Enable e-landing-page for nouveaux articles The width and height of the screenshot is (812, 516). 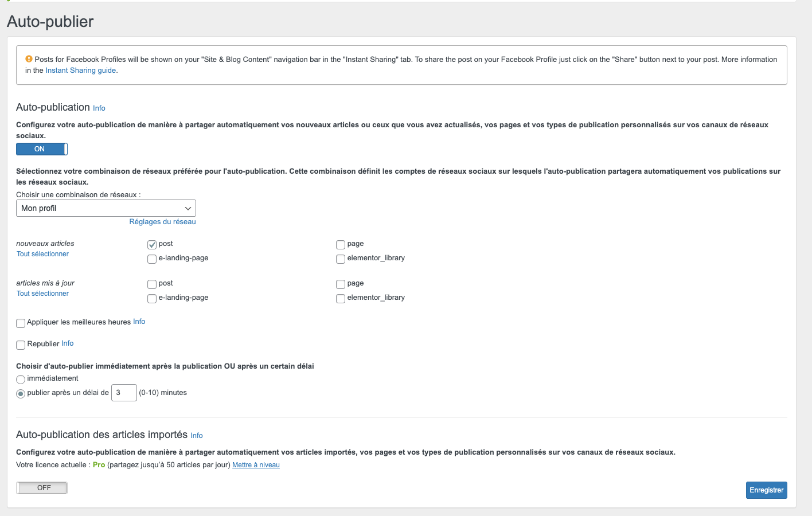tap(152, 259)
